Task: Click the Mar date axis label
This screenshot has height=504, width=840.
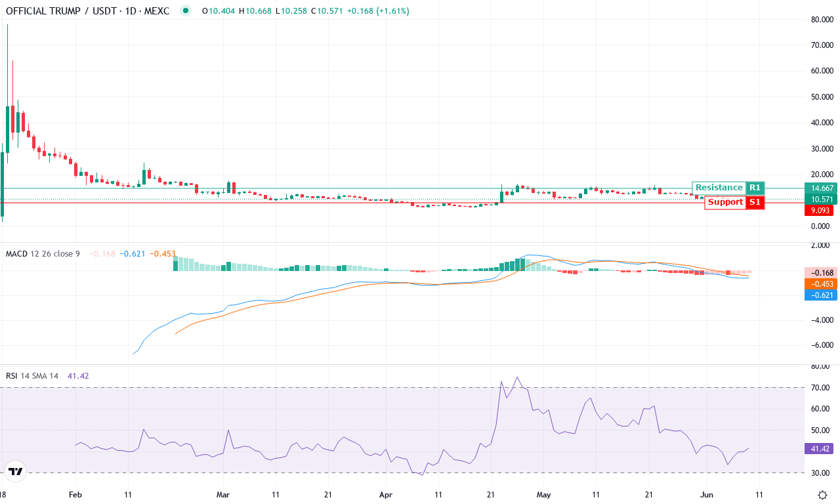Action: pyautogui.click(x=224, y=494)
